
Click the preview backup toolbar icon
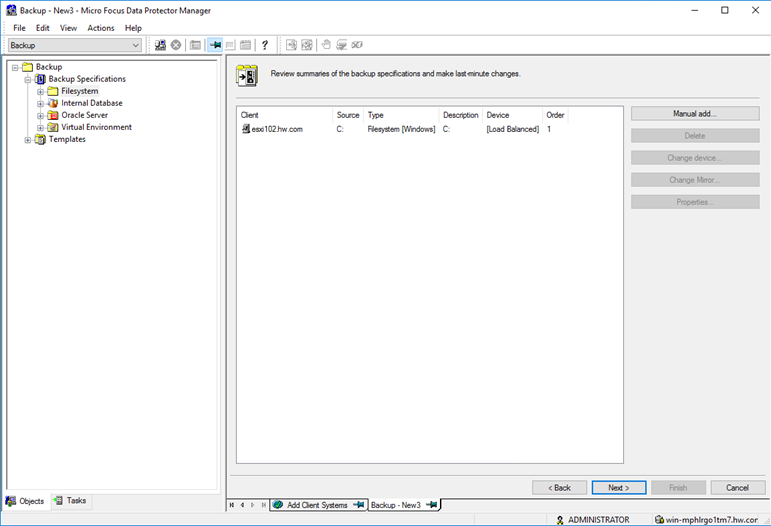pos(307,45)
